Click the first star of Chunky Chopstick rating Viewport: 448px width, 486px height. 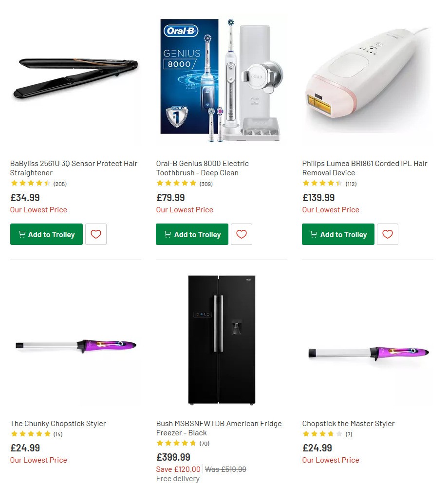(x=14, y=434)
